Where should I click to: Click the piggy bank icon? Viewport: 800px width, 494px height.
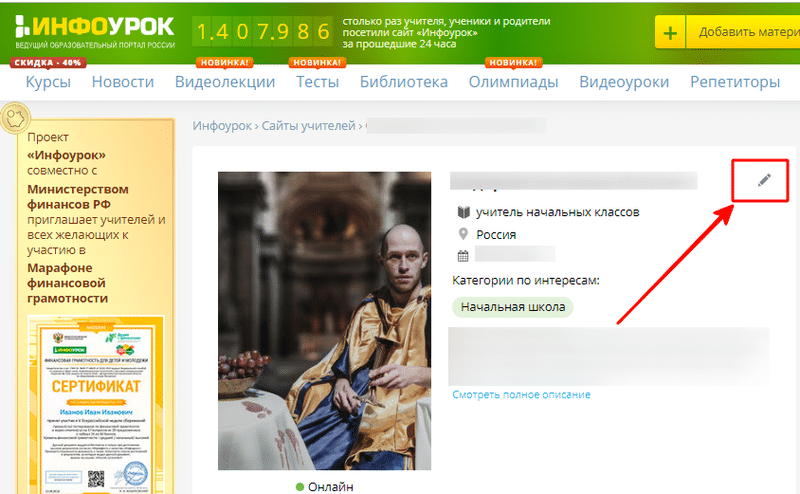(x=15, y=118)
